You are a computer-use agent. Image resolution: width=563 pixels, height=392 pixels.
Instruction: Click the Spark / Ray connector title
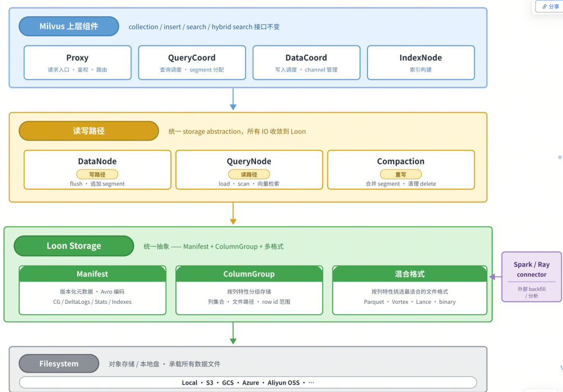[532, 269]
